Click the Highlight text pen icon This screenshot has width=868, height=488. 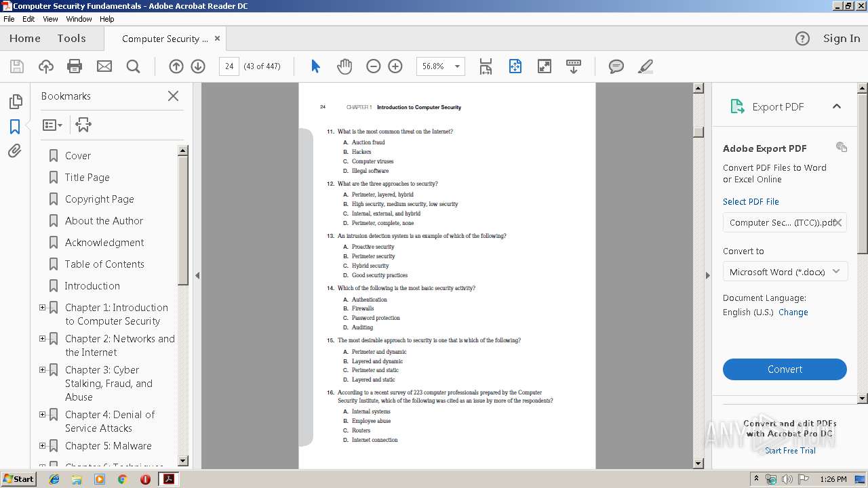(646, 66)
